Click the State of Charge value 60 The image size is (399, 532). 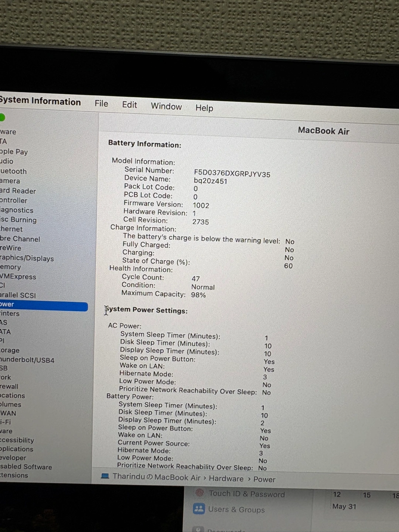tap(289, 266)
